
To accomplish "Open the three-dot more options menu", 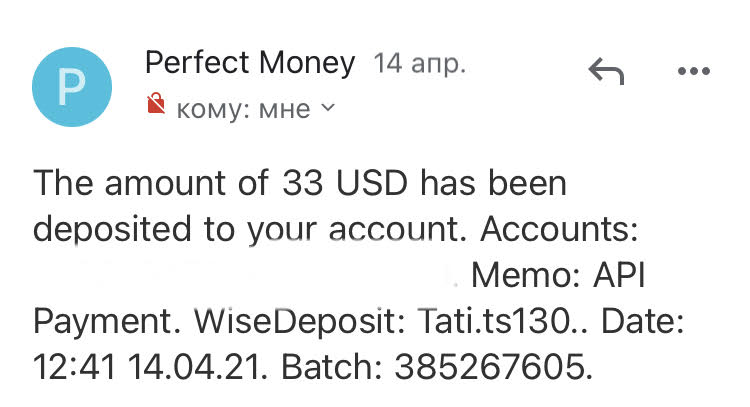I will pos(692,71).
